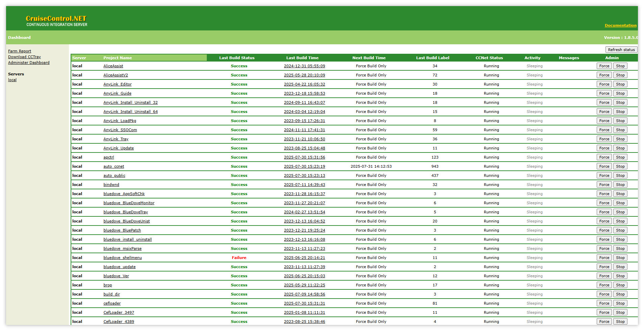The width and height of the screenshot is (644, 331).
Task: Open the bluedove_shellmenu project
Action: 122,258
